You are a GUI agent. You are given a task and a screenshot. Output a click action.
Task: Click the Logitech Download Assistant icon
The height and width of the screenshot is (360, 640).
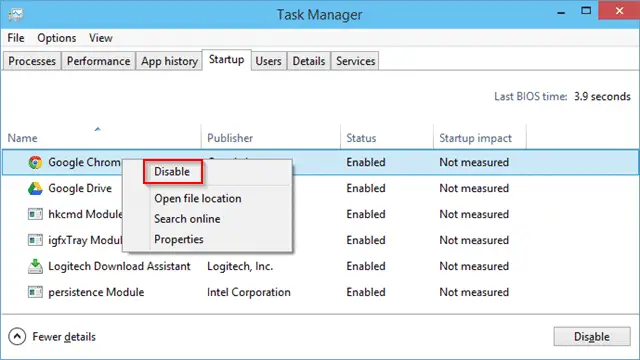(35, 266)
